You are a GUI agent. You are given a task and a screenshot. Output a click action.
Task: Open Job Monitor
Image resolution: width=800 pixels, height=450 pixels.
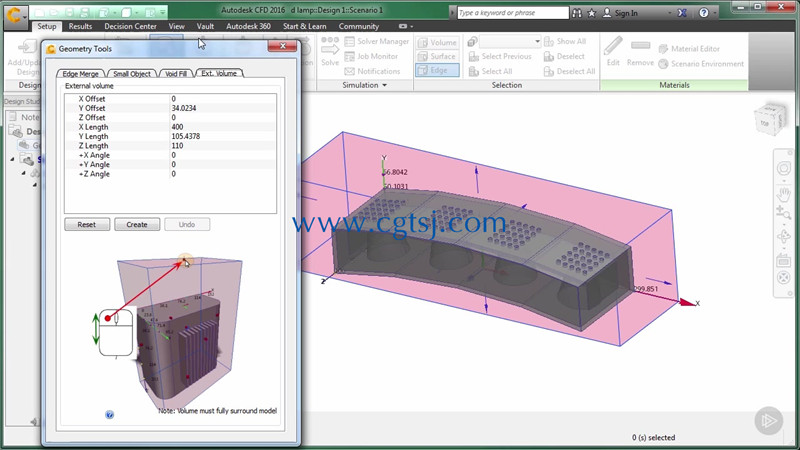click(371, 56)
